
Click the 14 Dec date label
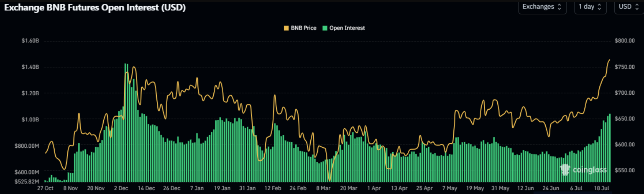(147, 189)
